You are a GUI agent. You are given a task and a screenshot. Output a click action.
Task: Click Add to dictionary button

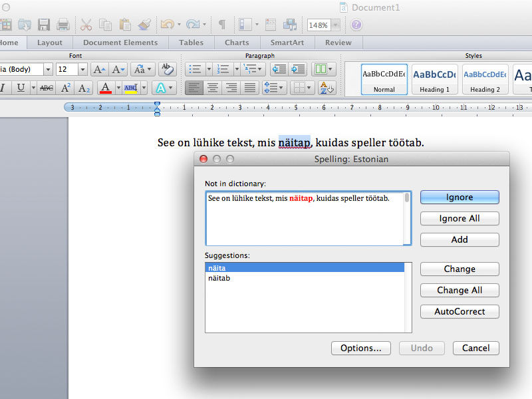[460, 239]
